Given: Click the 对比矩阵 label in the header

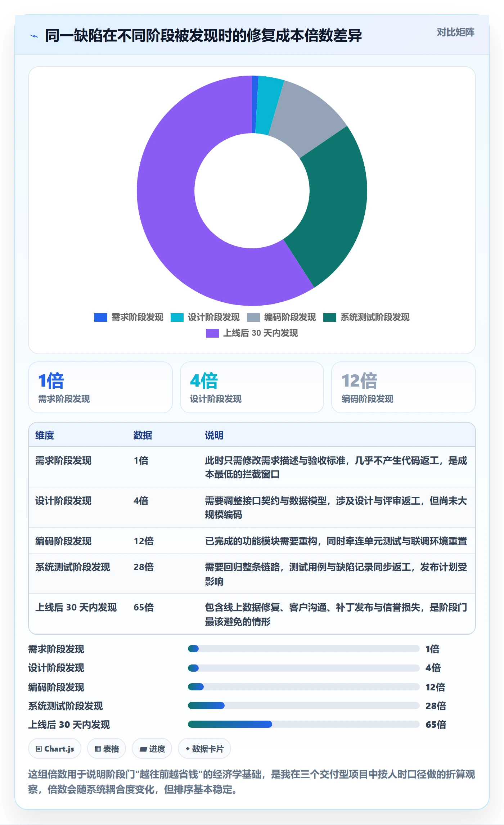Looking at the screenshot, I should pos(455,32).
